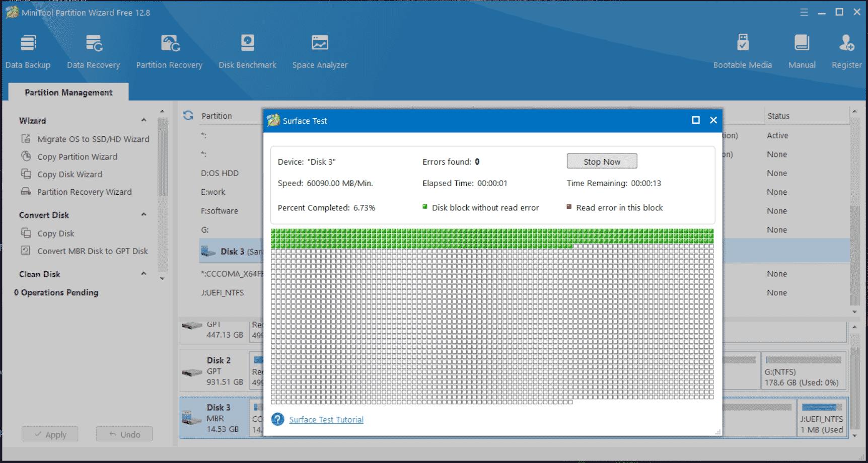Open the Copy Partition Wizard
This screenshot has width=868, height=463.
[x=77, y=157]
